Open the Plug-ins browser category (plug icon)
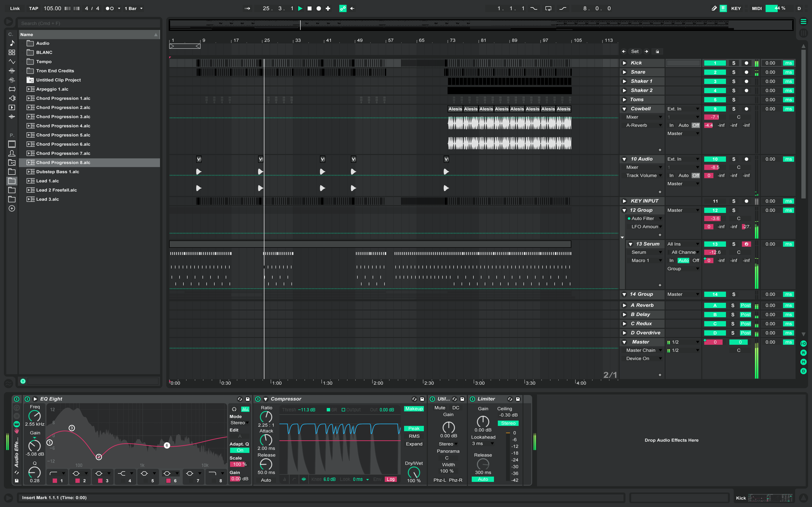812x507 pixels. click(12, 99)
